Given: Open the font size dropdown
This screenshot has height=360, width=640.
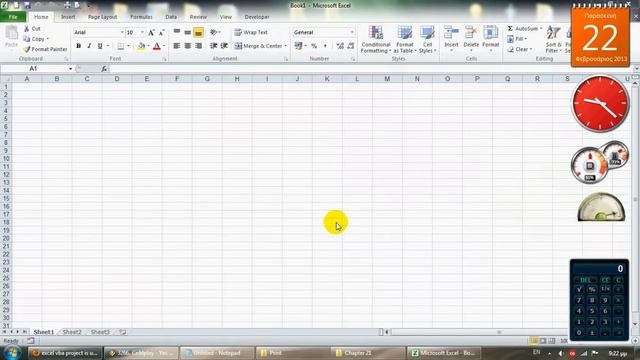Looking at the screenshot, I should 142,32.
